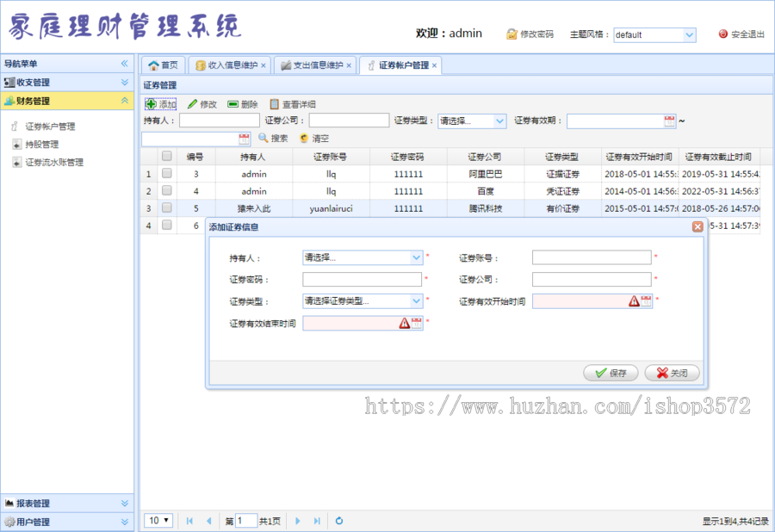Collapse the 财务管理 accordion section
The image size is (775, 532).
tap(66, 101)
